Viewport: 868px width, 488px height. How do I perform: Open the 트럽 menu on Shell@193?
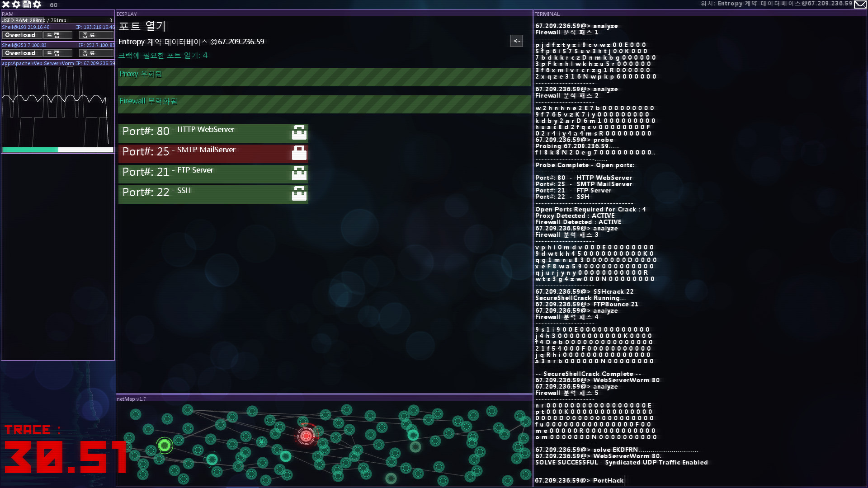52,34
